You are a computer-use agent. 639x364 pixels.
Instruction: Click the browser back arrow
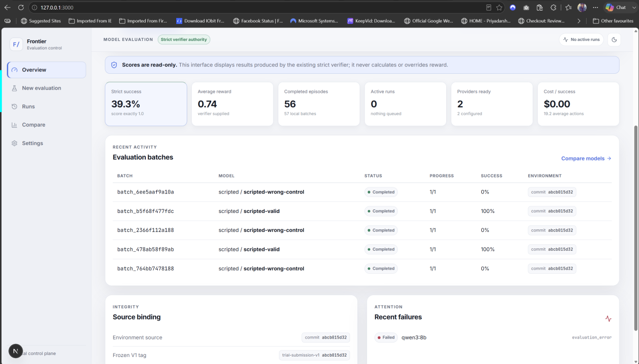pyautogui.click(x=7, y=7)
